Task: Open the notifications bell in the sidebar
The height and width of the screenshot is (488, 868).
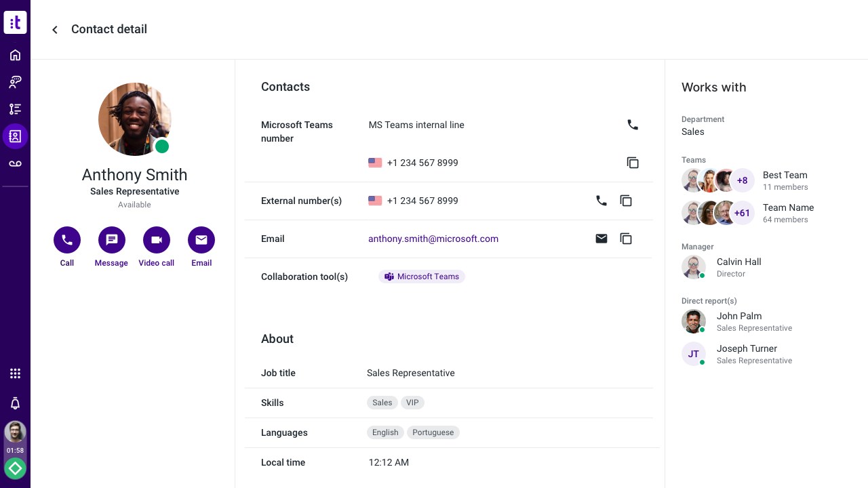Action: pos(15,404)
